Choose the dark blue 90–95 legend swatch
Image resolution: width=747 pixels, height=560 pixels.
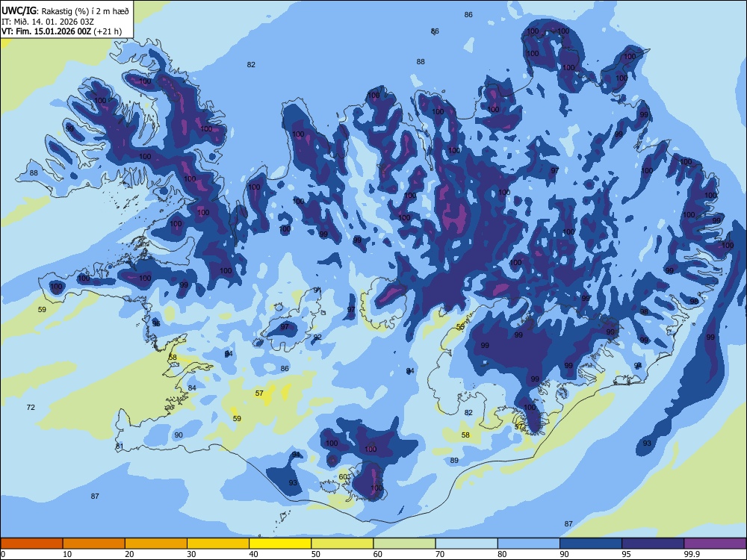point(591,544)
